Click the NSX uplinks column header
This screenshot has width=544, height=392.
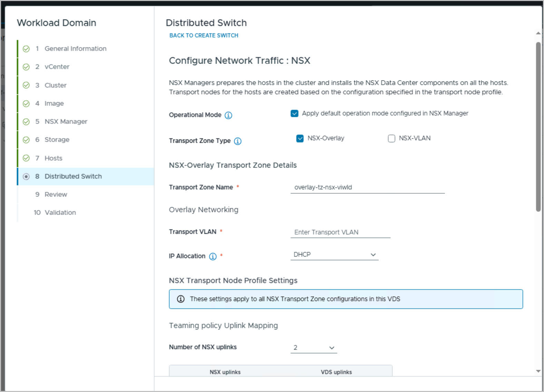225,372
